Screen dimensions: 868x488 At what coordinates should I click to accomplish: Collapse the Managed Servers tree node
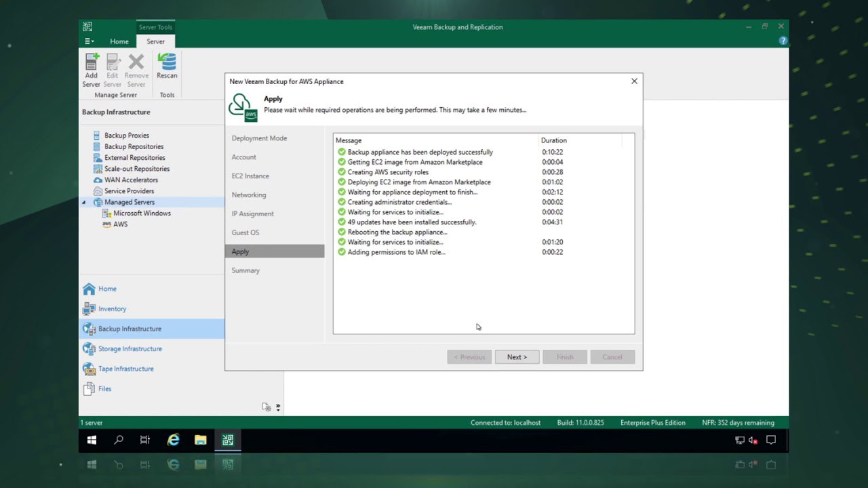tap(84, 202)
